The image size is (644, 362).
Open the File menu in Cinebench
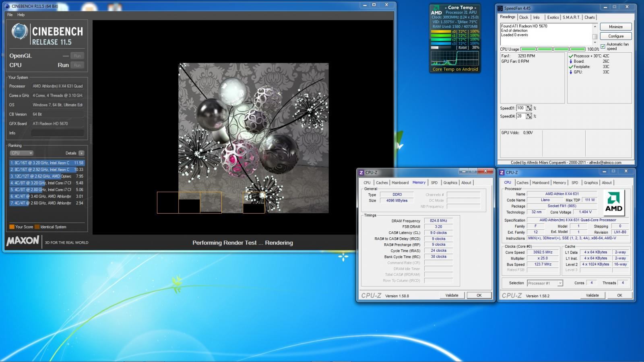(x=10, y=14)
